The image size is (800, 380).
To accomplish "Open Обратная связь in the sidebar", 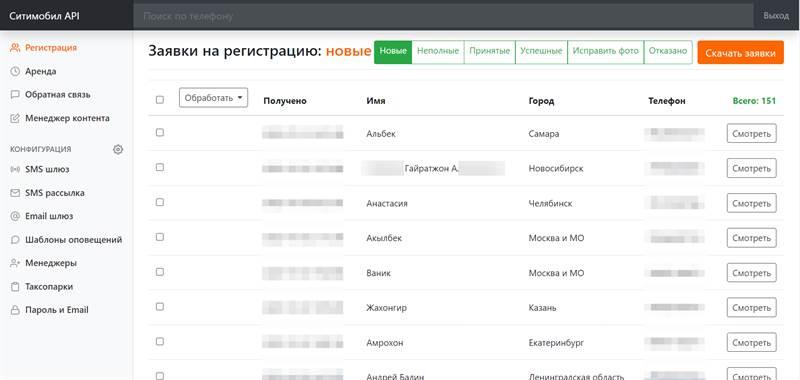I will [x=58, y=95].
